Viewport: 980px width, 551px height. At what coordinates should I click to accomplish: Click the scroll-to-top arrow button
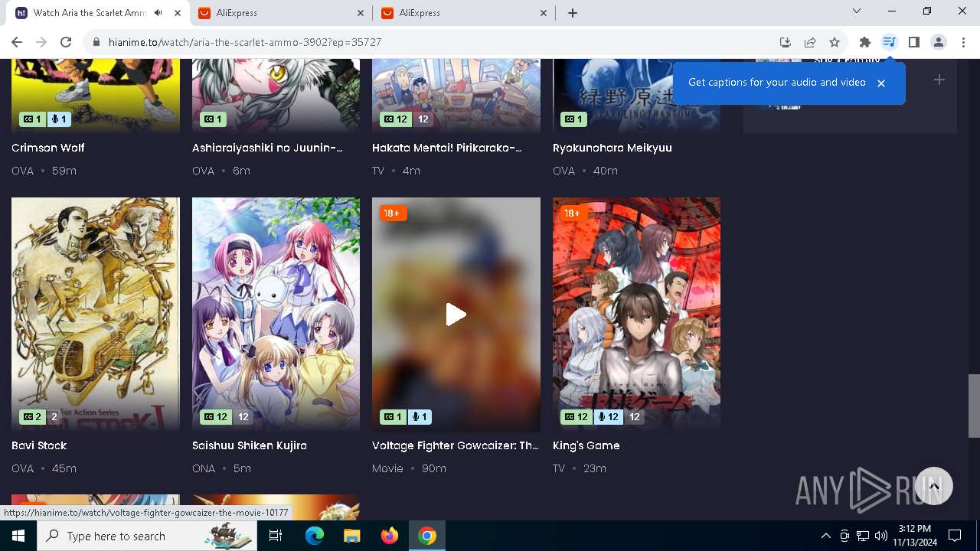tap(934, 486)
